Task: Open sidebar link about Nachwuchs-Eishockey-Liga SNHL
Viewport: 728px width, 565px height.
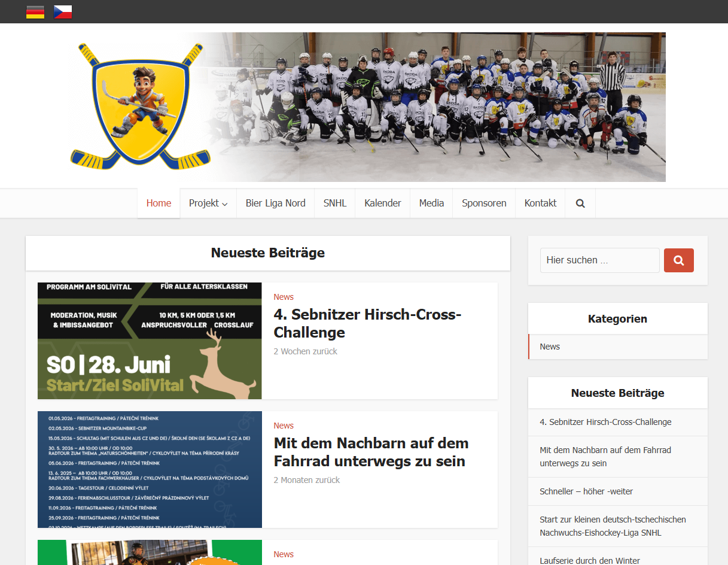Action: click(x=613, y=526)
